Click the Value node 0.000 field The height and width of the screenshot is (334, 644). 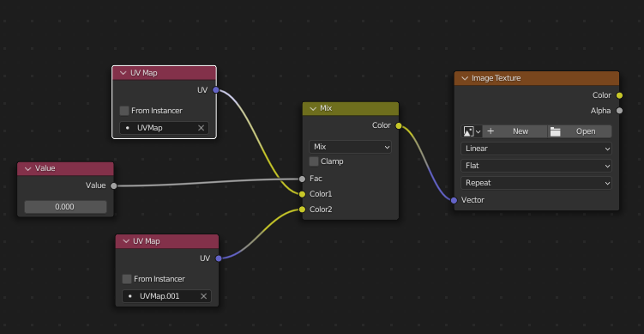65,207
